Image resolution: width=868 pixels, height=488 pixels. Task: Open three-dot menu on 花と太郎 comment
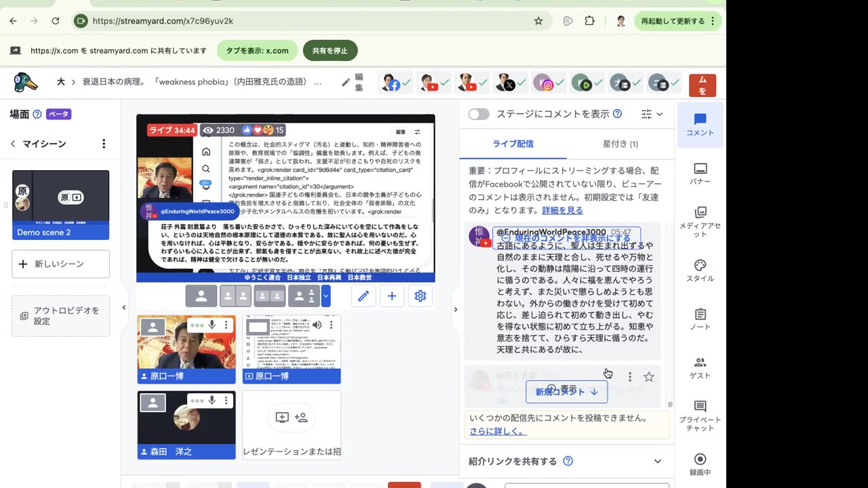(629, 377)
